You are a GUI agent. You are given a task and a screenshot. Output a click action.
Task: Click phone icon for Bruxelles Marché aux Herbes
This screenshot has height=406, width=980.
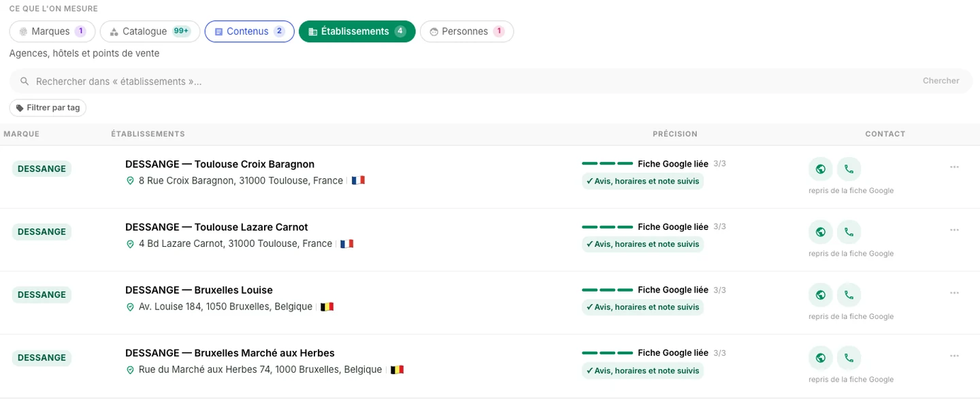pyautogui.click(x=849, y=358)
